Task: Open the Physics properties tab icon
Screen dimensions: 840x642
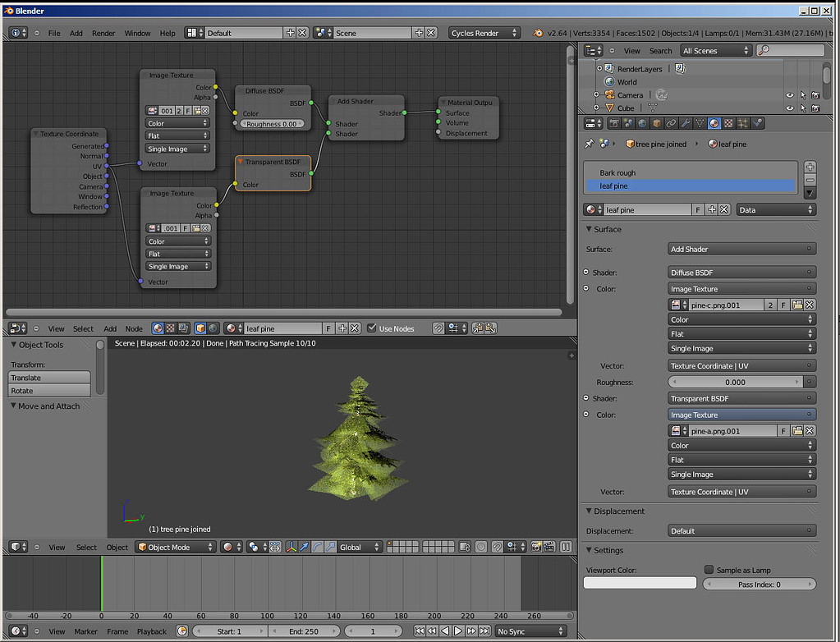Action: tap(758, 124)
